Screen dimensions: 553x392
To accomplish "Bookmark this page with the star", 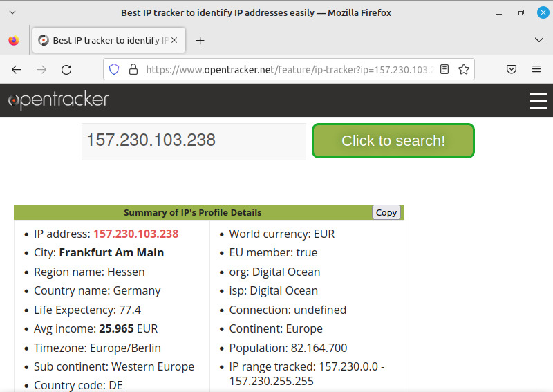I will click(x=464, y=69).
